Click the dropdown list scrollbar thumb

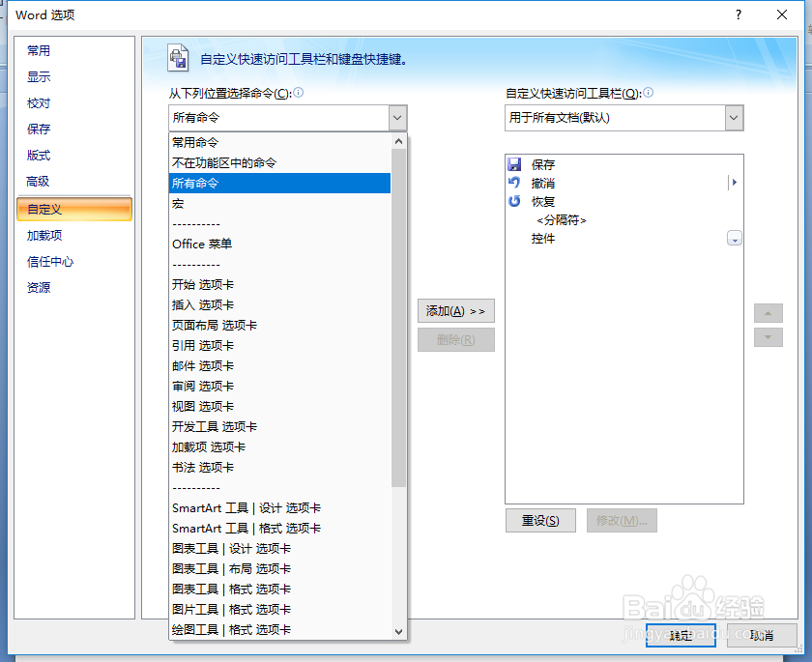pyautogui.click(x=398, y=318)
